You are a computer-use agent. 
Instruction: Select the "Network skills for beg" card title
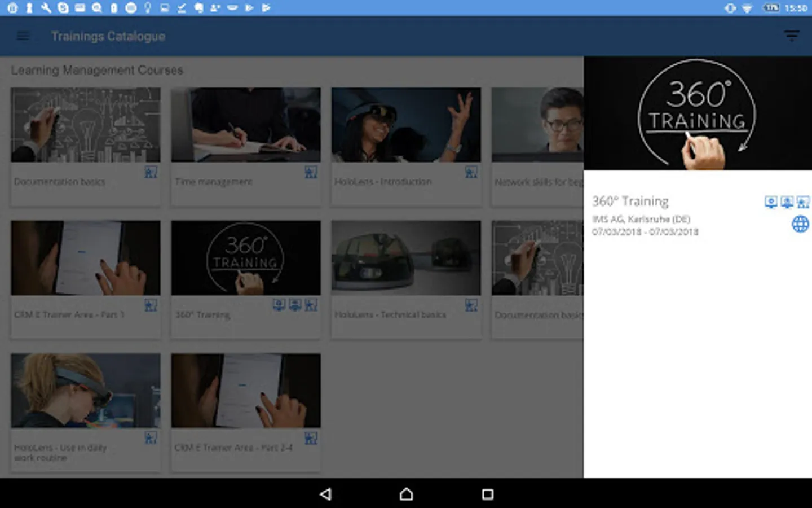click(539, 182)
